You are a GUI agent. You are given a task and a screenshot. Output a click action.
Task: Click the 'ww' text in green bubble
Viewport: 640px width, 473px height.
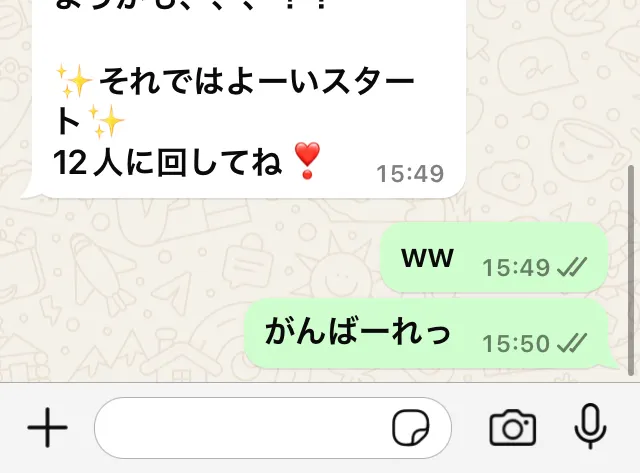[x=427, y=258]
